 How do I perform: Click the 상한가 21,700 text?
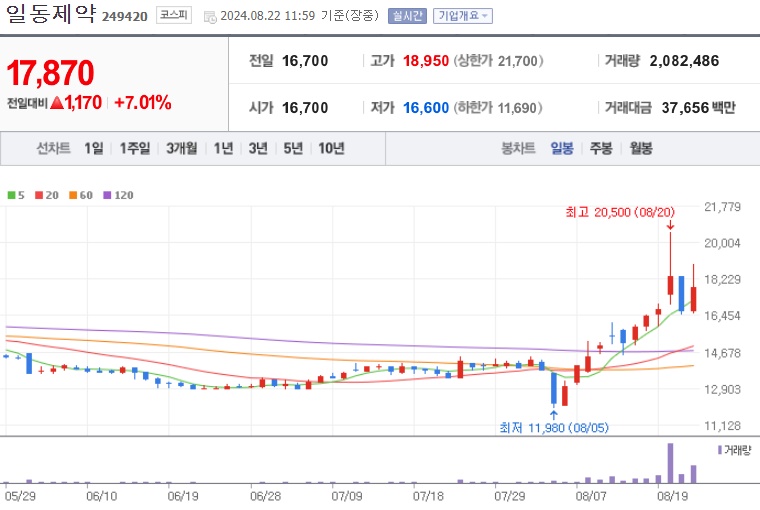pos(498,61)
